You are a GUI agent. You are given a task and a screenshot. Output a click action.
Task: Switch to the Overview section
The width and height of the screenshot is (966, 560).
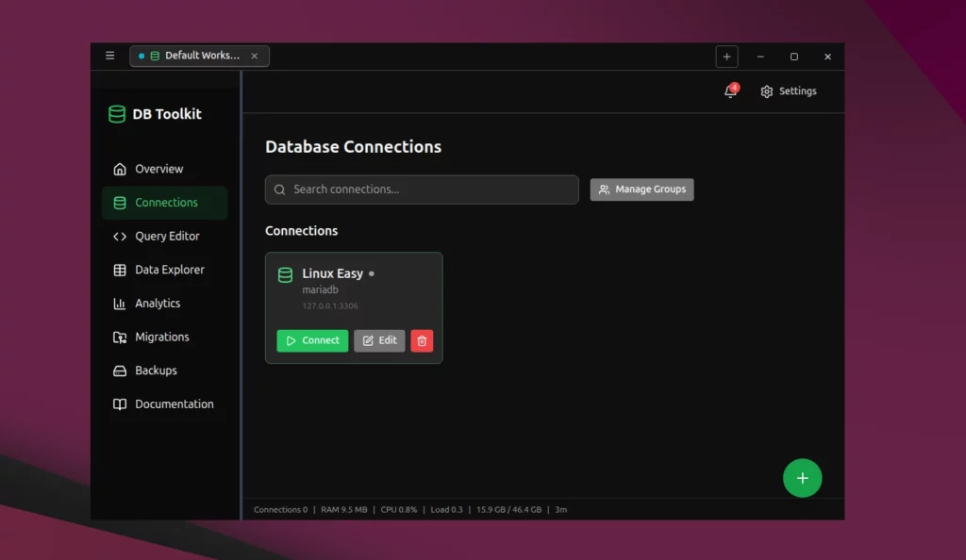(158, 169)
